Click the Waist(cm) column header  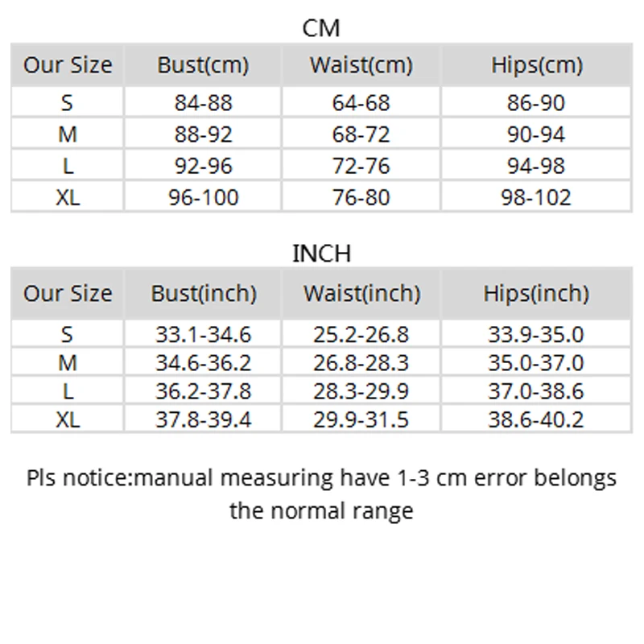pos(361,65)
